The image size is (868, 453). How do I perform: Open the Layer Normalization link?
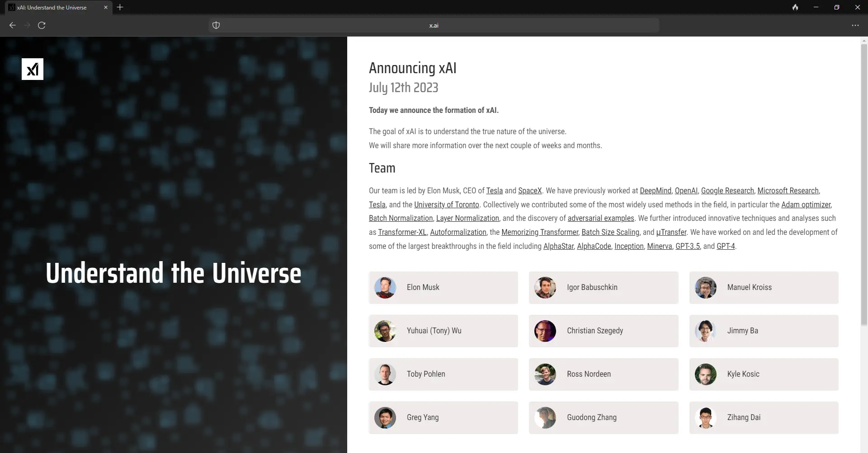tap(467, 218)
